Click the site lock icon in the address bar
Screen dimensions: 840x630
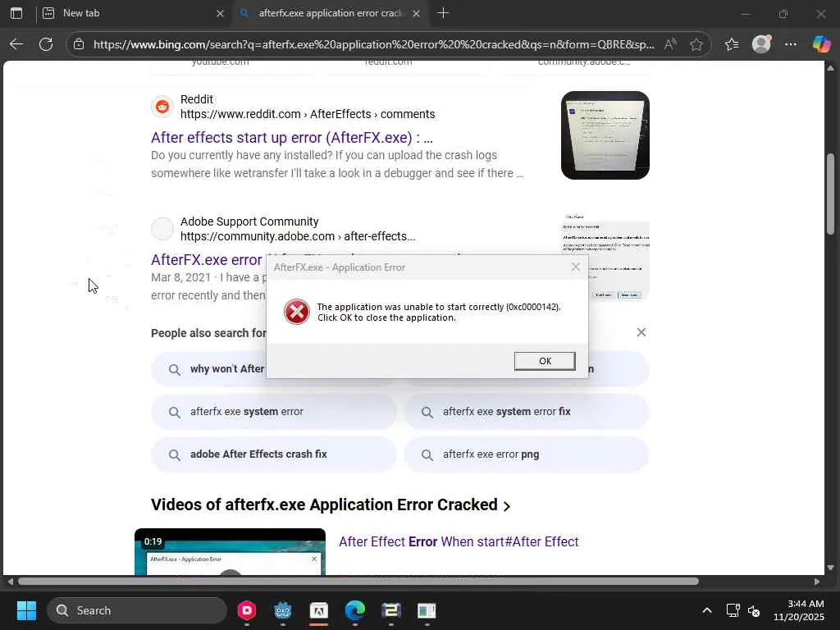coord(79,44)
